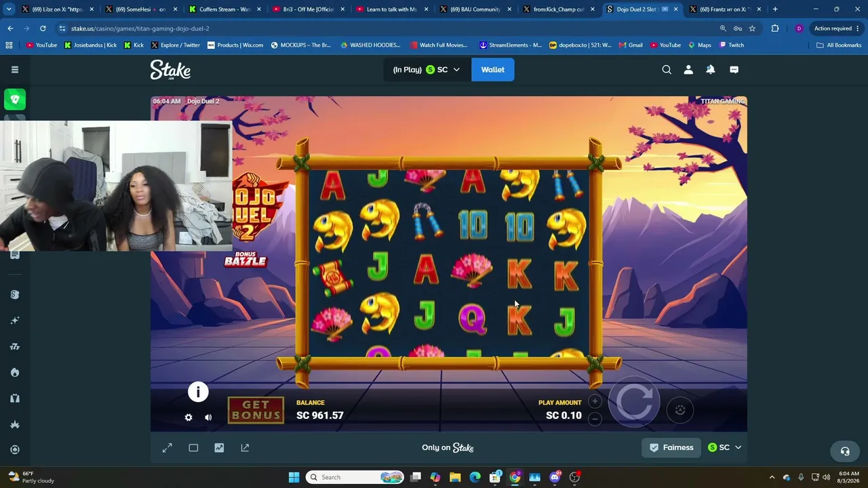Open the Stake site search

(667, 70)
